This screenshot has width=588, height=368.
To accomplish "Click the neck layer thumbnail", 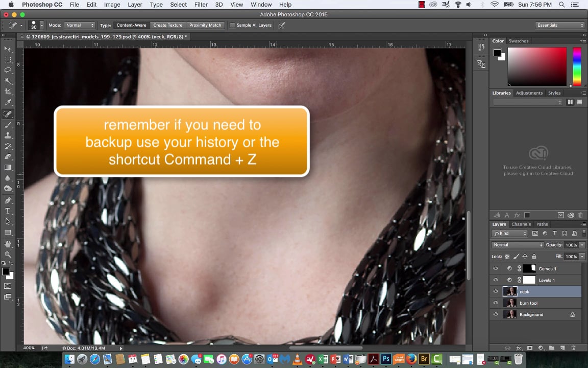I will (510, 291).
